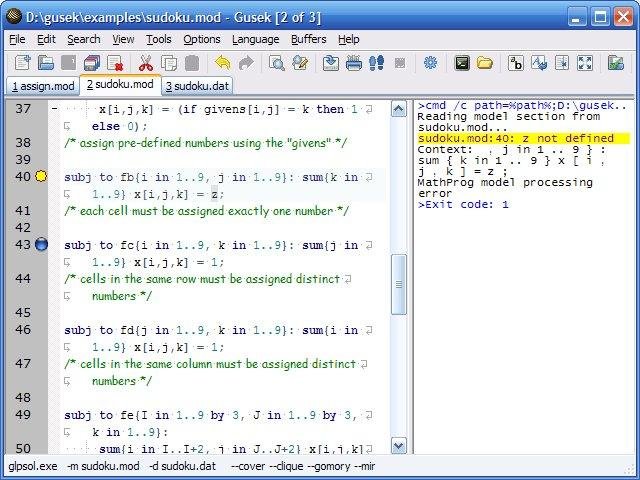Click 'Reading model section from' output text
The image size is (640, 480).
coord(509,116)
